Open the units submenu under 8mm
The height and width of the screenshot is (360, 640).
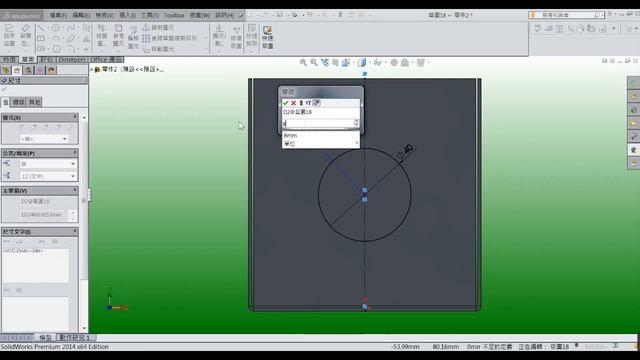(x=321, y=144)
